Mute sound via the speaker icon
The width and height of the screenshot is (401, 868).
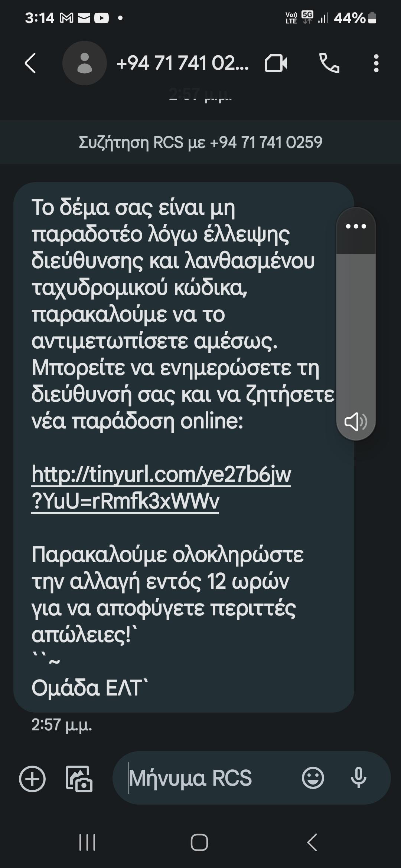[356, 422]
